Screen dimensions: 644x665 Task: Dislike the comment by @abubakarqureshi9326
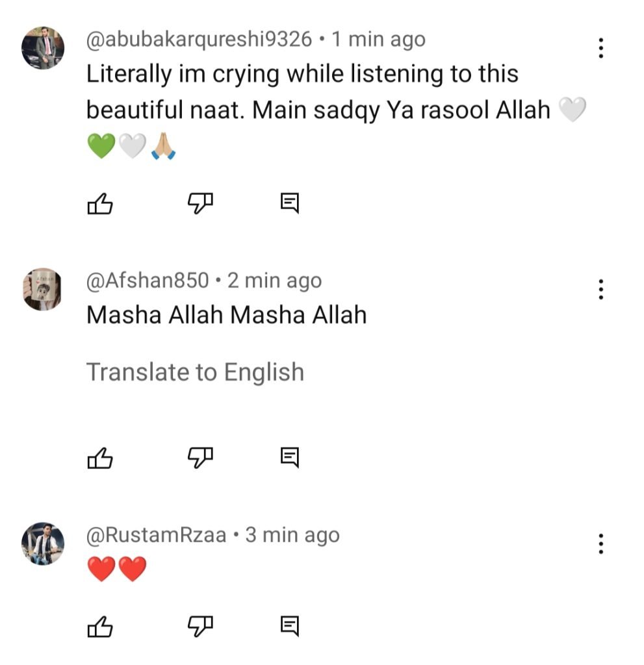point(200,205)
